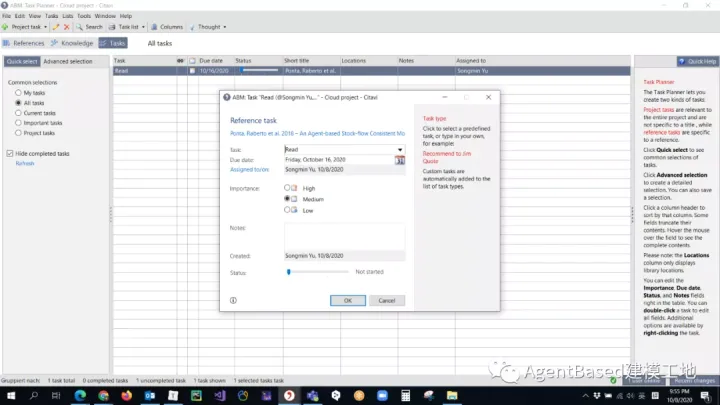This screenshot has width=720, height=405.
Task: Open Outlook from the taskbar
Action: (x=150, y=395)
